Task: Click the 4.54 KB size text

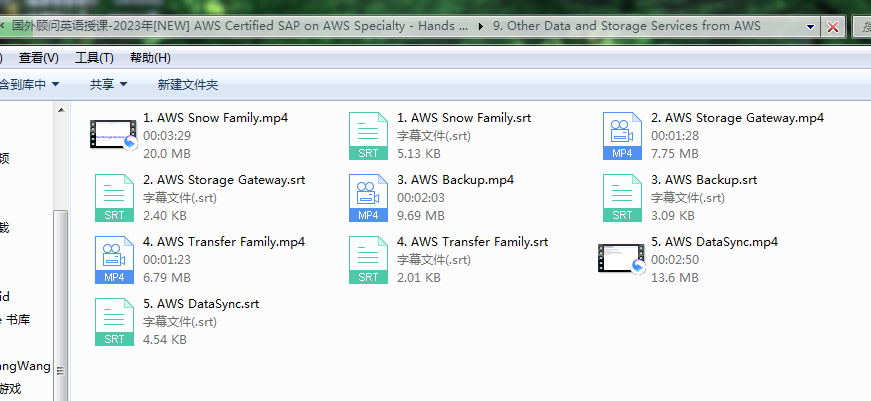Action: pyautogui.click(x=165, y=339)
